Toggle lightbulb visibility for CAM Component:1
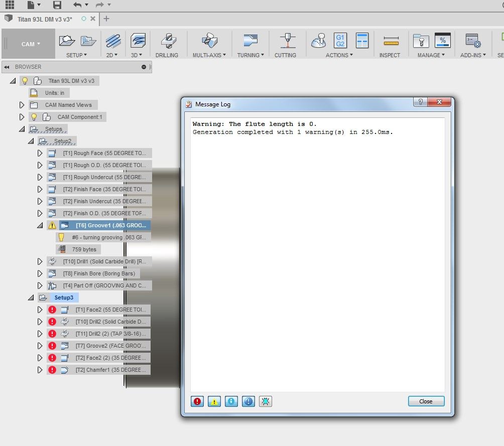The height and width of the screenshot is (446, 504). click(34, 117)
